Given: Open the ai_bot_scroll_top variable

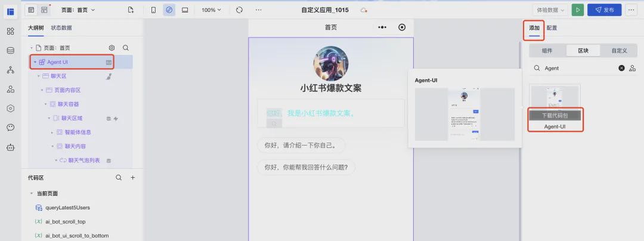Looking at the screenshot, I should [x=66, y=221].
